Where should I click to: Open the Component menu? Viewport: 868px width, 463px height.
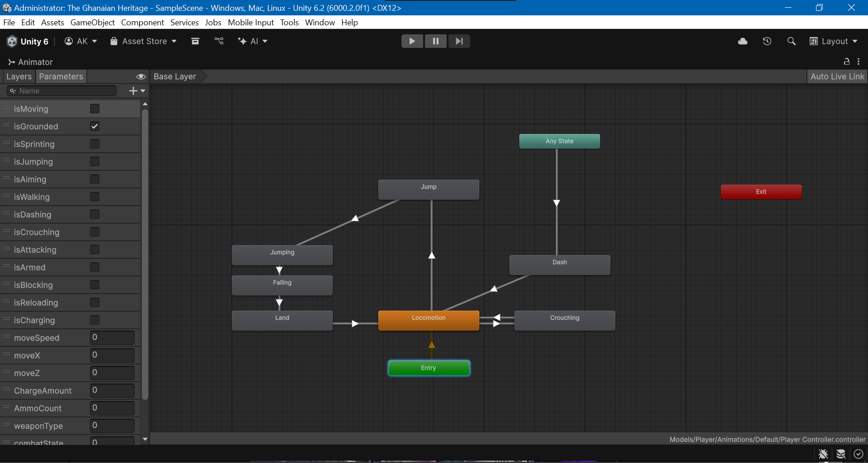click(x=142, y=22)
